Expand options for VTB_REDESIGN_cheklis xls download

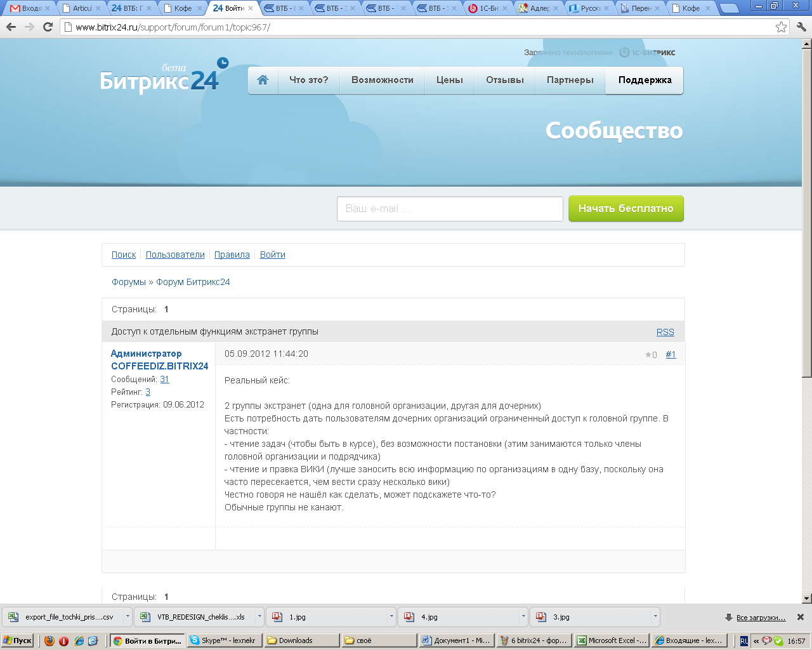pos(259,617)
